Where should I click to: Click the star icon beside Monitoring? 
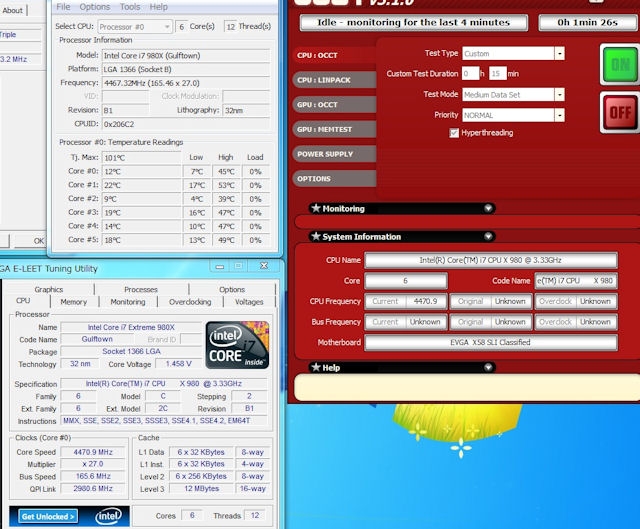click(316, 208)
